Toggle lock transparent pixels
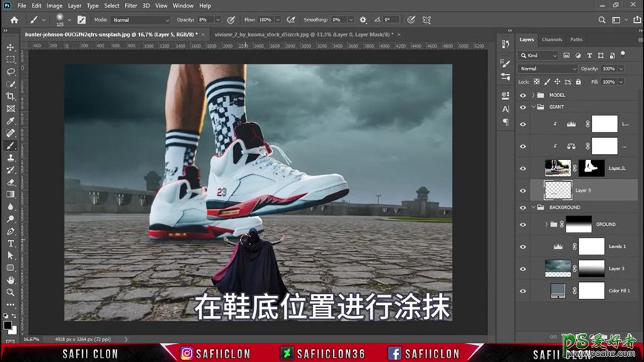The image size is (644, 362). pos(537,81)
